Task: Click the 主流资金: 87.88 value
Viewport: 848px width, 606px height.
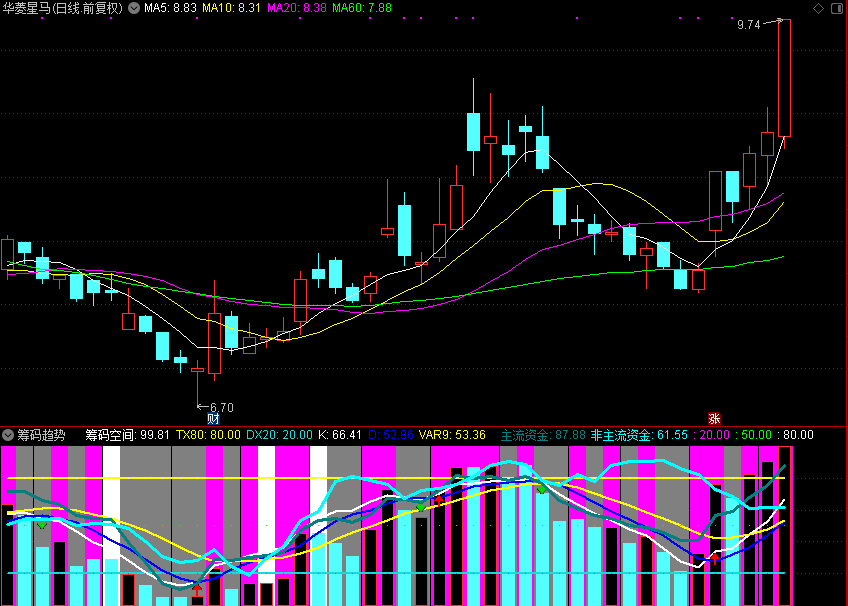Action: pos(542,435)
